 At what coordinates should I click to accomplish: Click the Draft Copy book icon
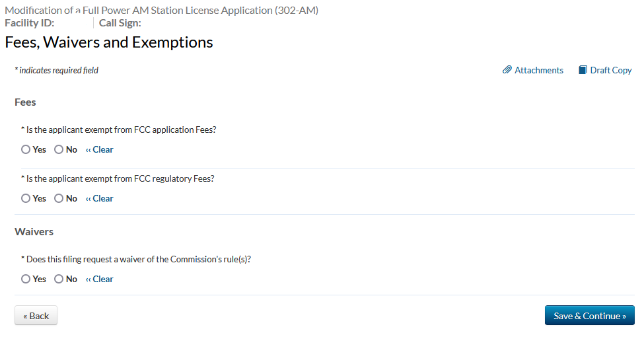point(583,70)
